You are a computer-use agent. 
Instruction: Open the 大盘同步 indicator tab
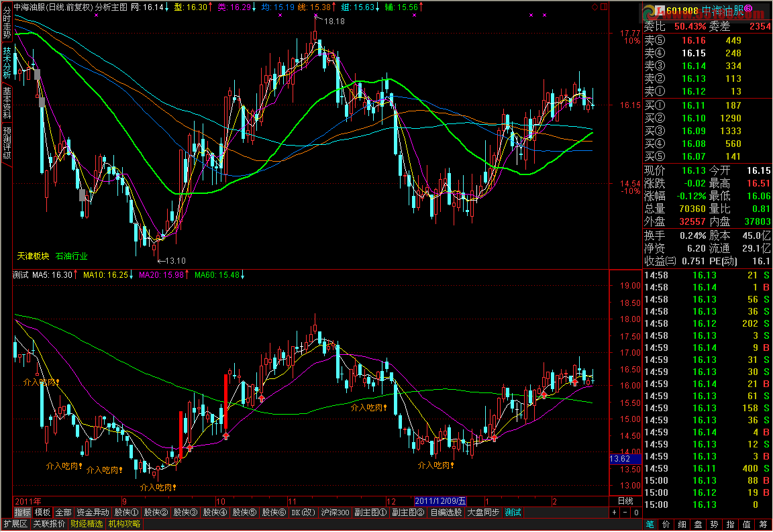(483, 513)
